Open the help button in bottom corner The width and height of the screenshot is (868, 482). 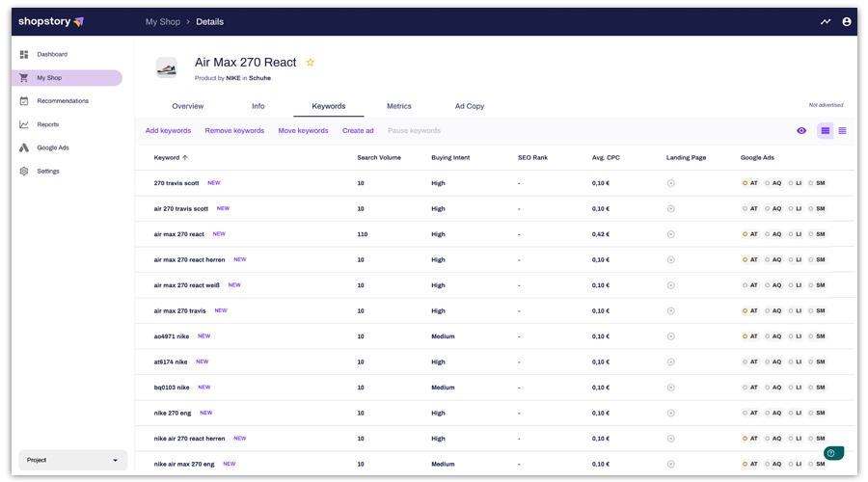833,453
